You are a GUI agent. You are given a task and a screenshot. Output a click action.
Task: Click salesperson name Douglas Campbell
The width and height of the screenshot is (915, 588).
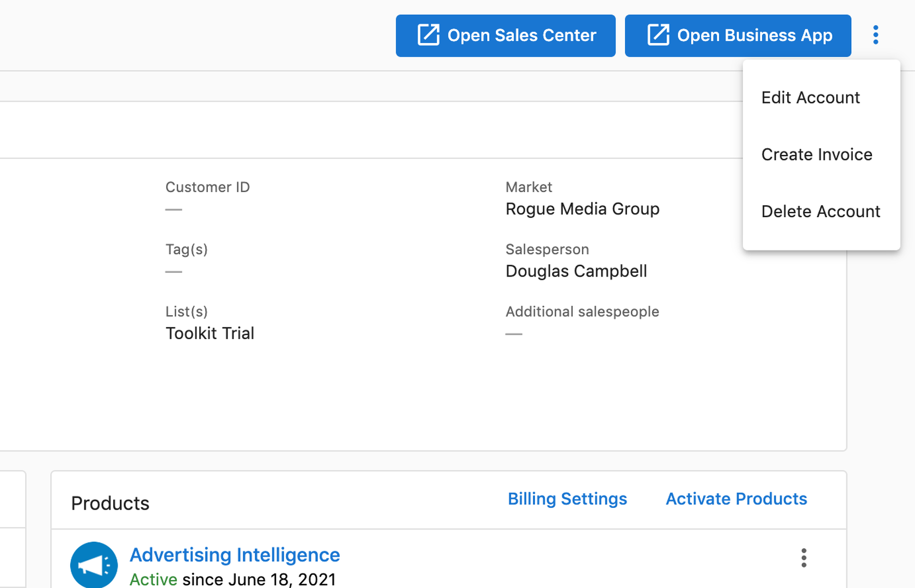coord(576,271)
